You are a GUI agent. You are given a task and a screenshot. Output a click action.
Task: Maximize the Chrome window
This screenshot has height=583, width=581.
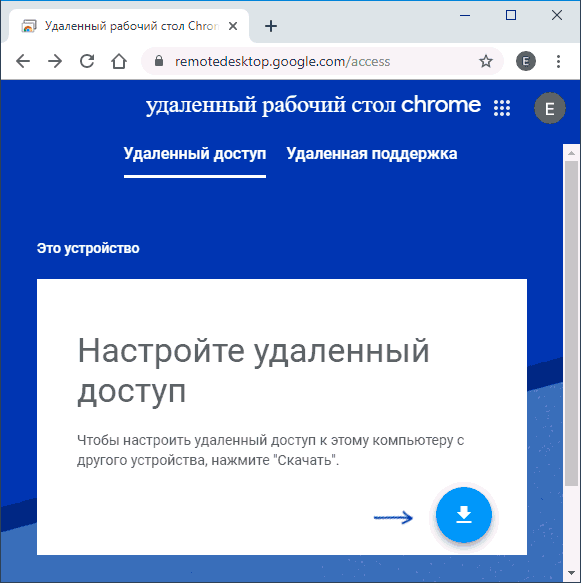coord(511,16)
